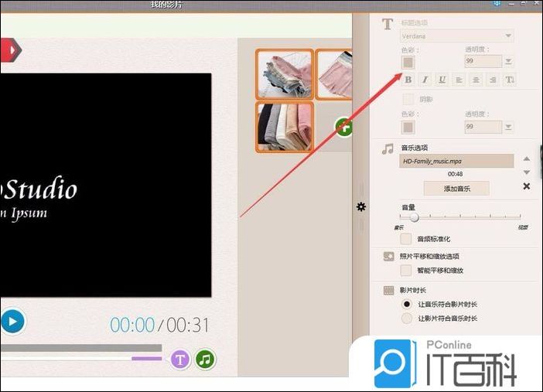This screenshot has height=392, width=543.
Task: Move the music track up
Action: point(527,159)
